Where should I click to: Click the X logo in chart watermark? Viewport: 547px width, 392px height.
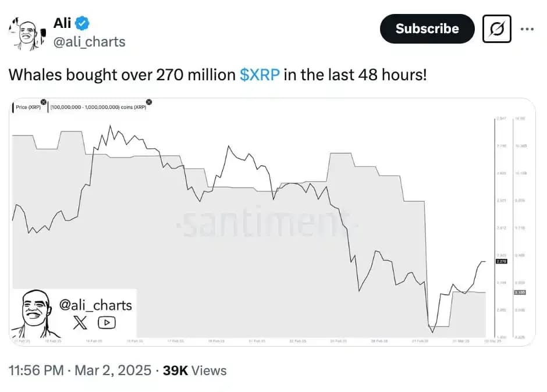80,323
